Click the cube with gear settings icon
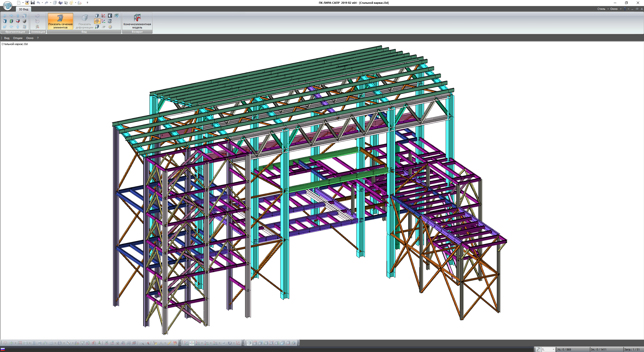The width and height of the screenshot is (644, 352). coord(110,21)
